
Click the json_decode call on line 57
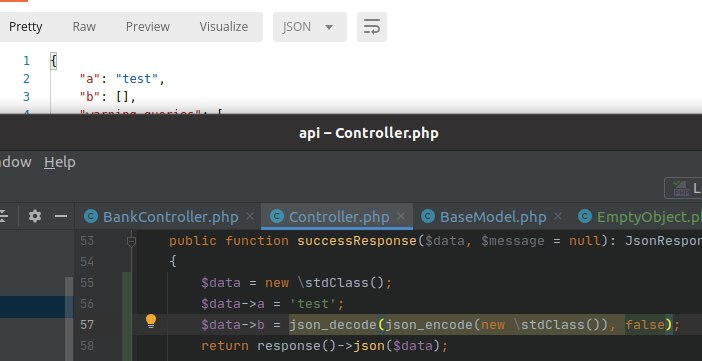333,325
